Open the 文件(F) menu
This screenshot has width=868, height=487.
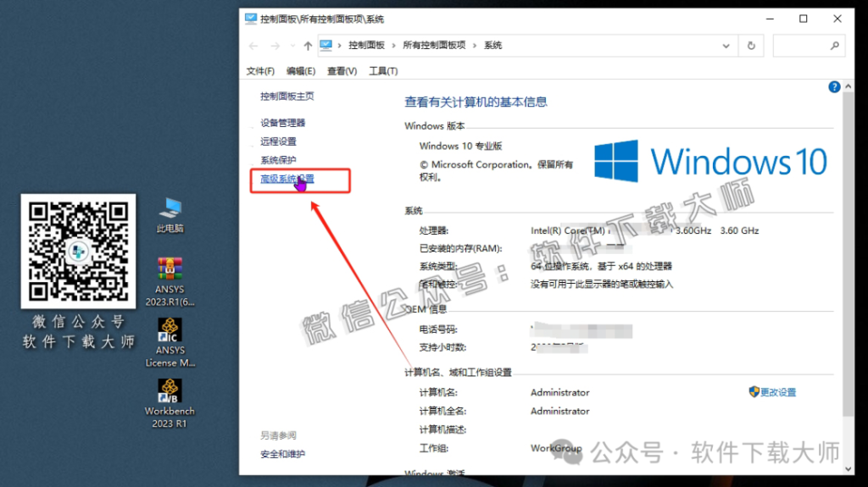[260, 71]
